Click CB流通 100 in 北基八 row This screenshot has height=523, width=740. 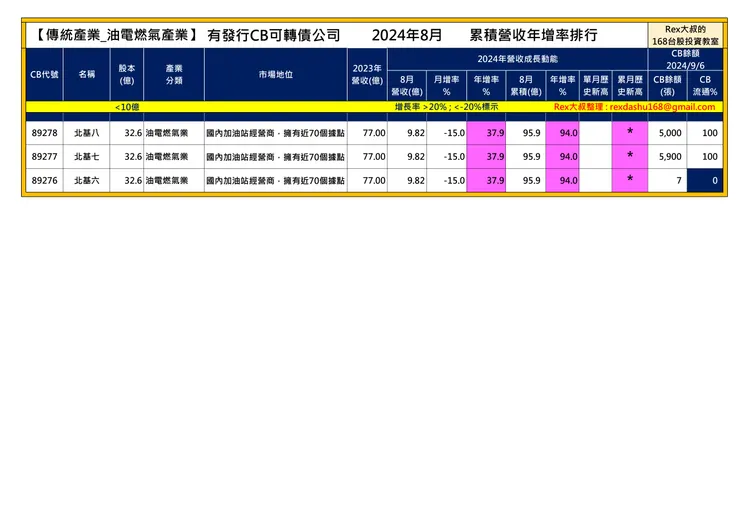click(x=705, y=133)
